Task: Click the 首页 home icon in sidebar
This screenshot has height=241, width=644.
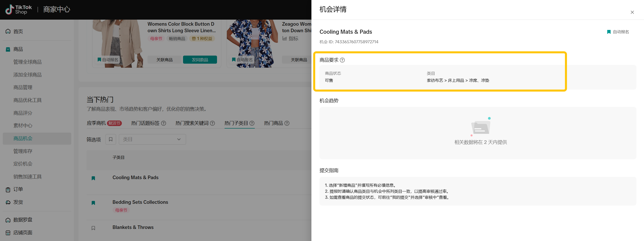Action: click(8, 31)
